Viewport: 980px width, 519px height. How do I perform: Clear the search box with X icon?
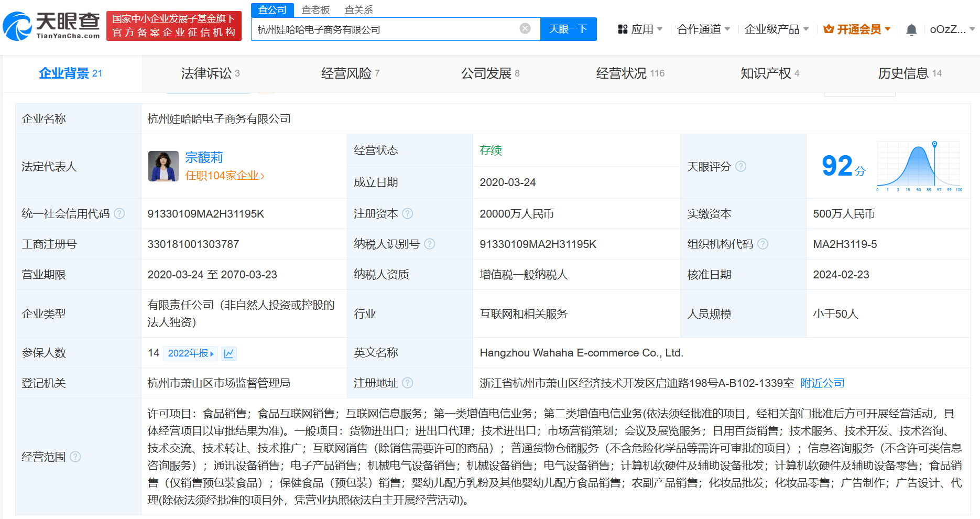coord(525,29)
